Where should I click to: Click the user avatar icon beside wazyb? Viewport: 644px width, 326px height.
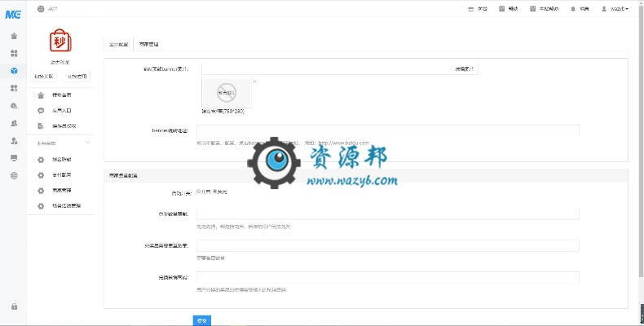tap(604, 9)
